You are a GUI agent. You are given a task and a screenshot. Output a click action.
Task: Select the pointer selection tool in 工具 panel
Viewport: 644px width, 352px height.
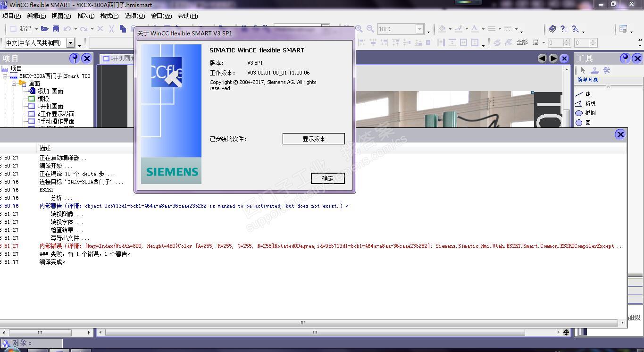click(583, 70)
